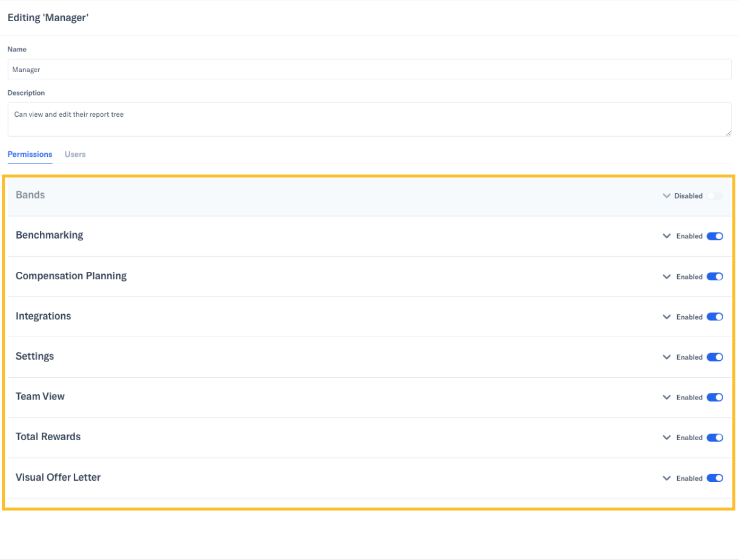Disable the Integrations permission toggle

coord(715,317)
